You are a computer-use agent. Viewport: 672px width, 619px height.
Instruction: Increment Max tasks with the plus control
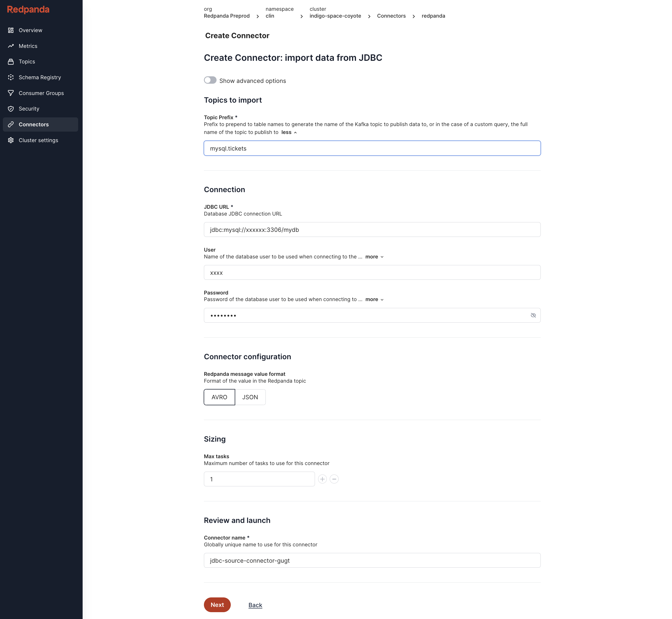(x=322, y=479)
